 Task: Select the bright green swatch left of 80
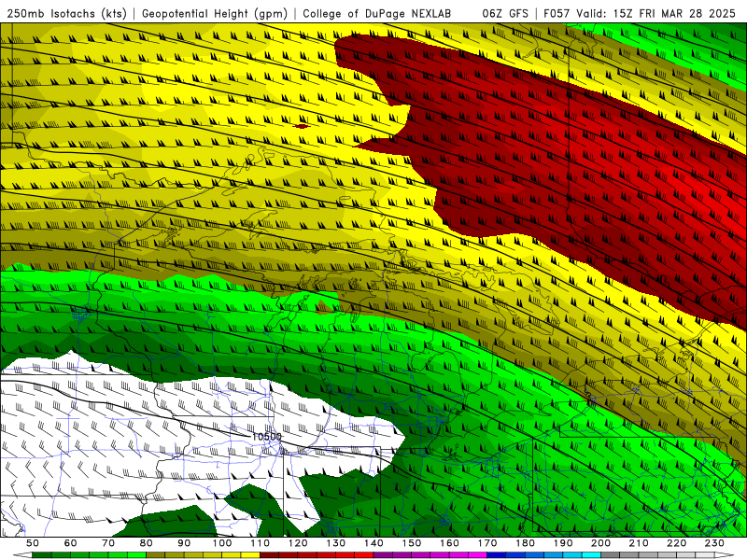136,555
